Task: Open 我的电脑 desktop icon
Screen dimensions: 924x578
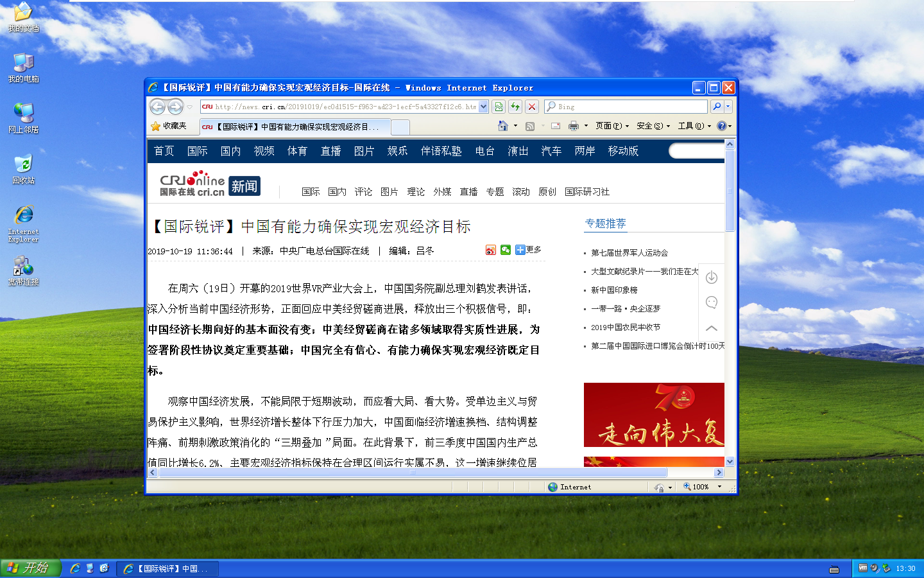Action: 23,67
